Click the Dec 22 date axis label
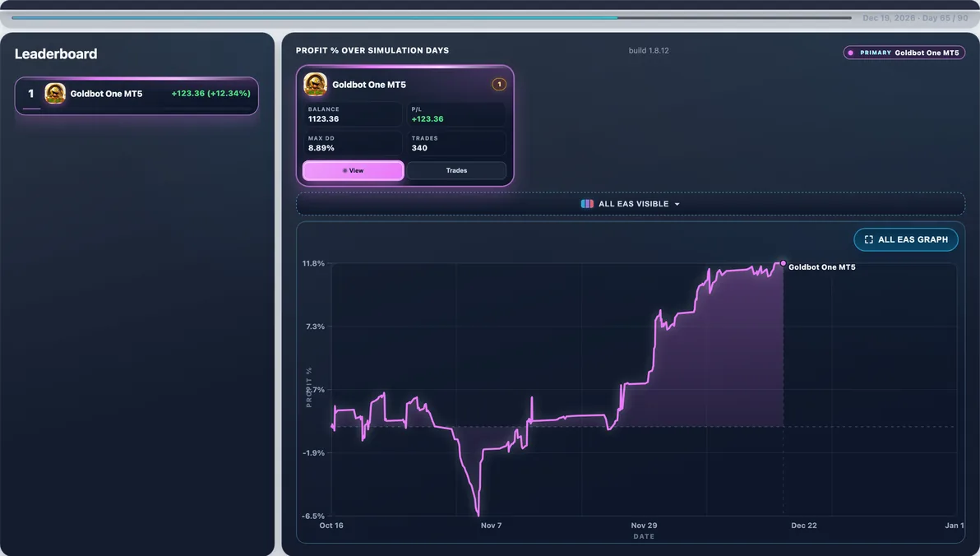Viewport: 980px width, 556px height. coord(804,526)
